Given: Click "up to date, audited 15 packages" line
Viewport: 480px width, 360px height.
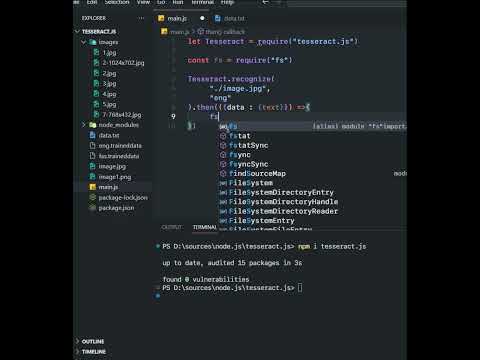Looking at the screenshot, I should pos(232,263).
